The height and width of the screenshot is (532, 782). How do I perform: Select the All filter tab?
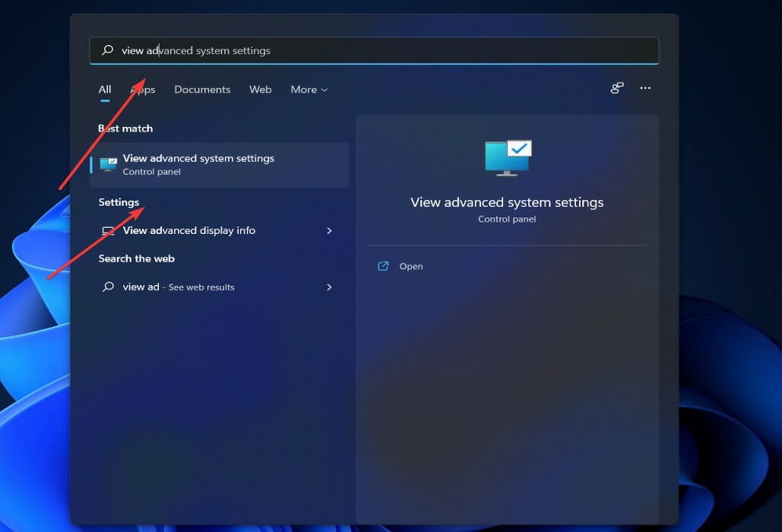pos(104,89)
